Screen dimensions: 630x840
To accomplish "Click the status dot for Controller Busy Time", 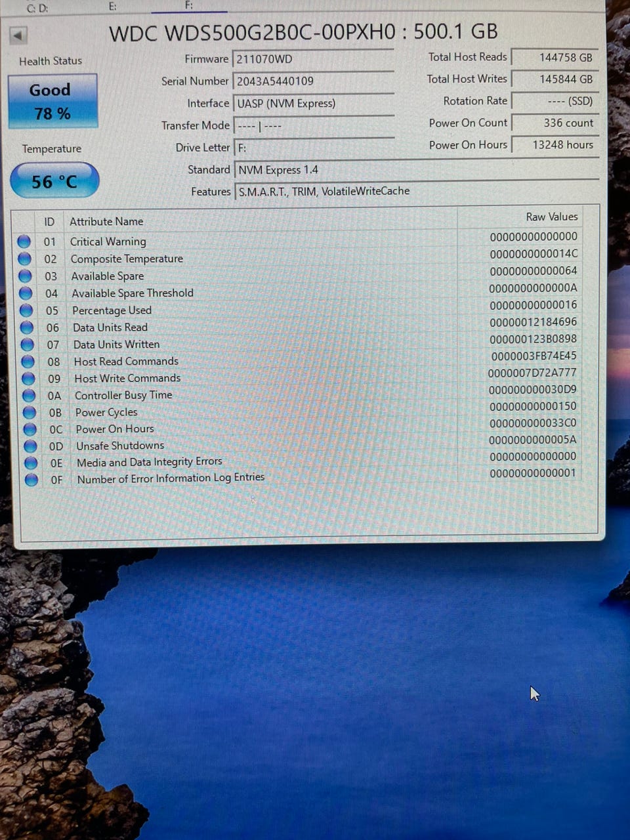I will [x=29, y=395].
